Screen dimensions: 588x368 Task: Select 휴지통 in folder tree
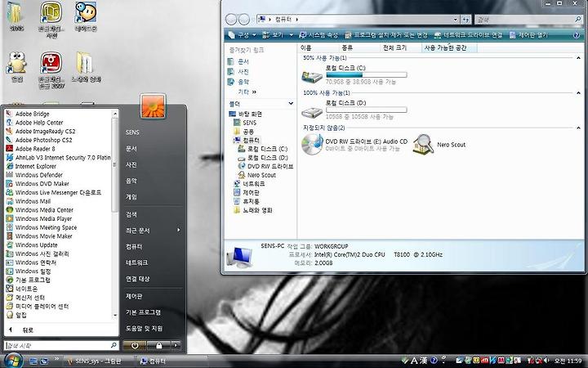pos(247,201)
